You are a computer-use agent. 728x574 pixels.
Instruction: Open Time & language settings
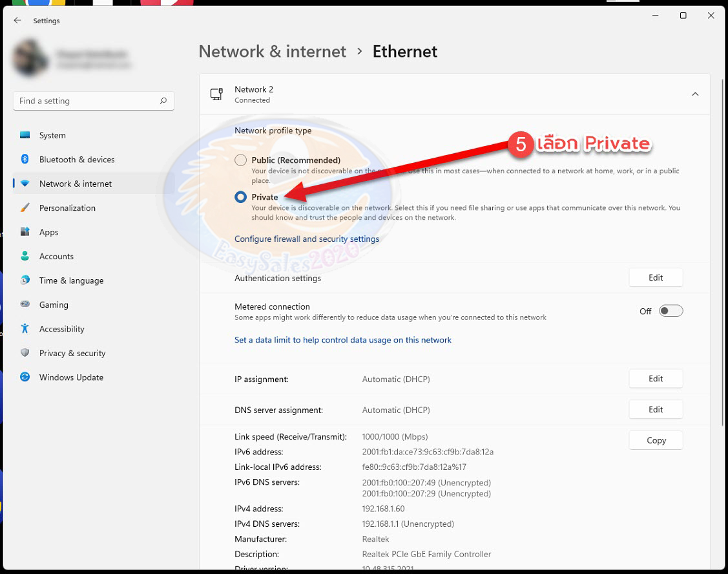(x=72, y=281)
